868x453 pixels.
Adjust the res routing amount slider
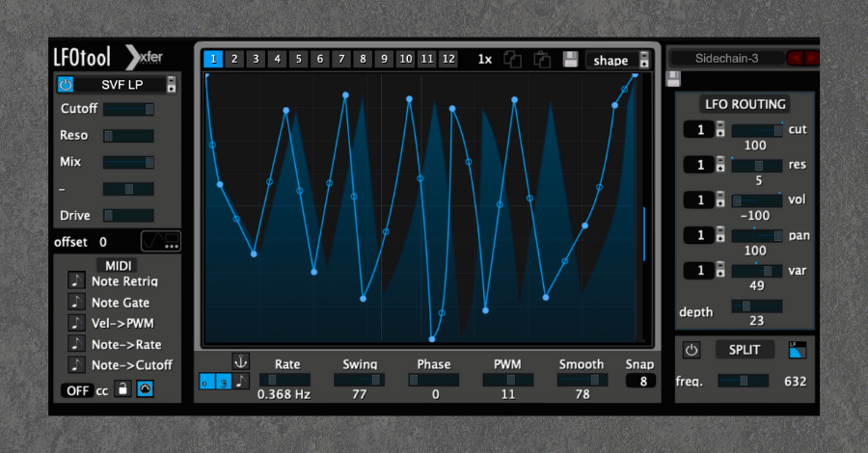(x=757, y=166)
